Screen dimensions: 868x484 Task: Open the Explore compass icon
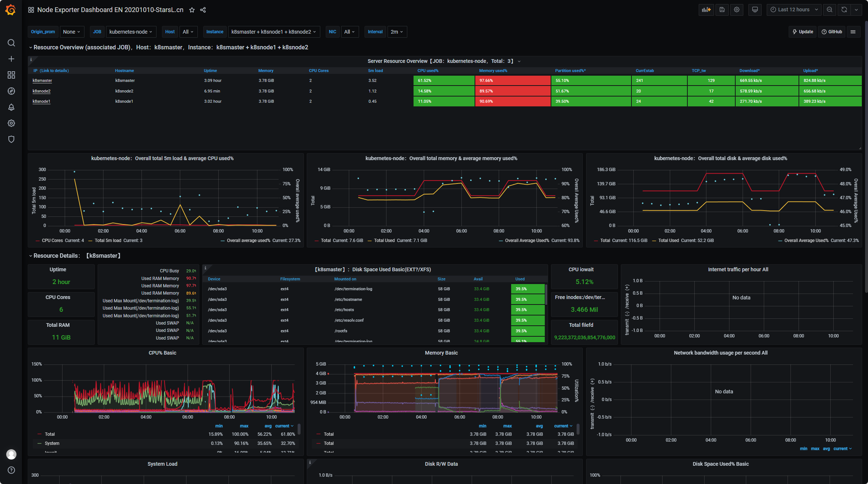click(x=11, y=91)
